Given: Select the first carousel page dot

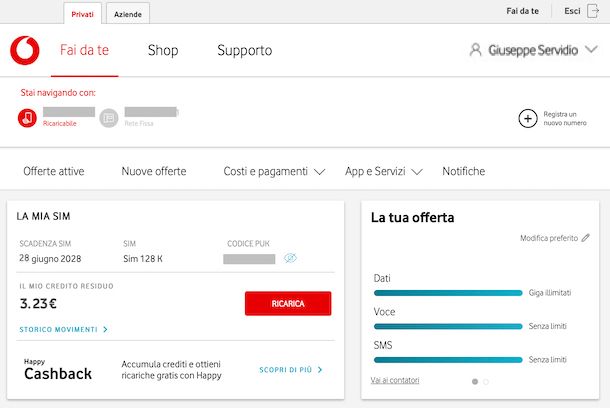Looking at the screenshot, I should coord(475,382).
